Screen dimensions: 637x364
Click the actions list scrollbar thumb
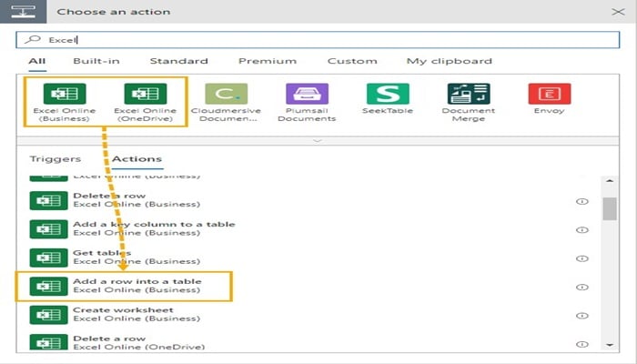coord(610,208)
